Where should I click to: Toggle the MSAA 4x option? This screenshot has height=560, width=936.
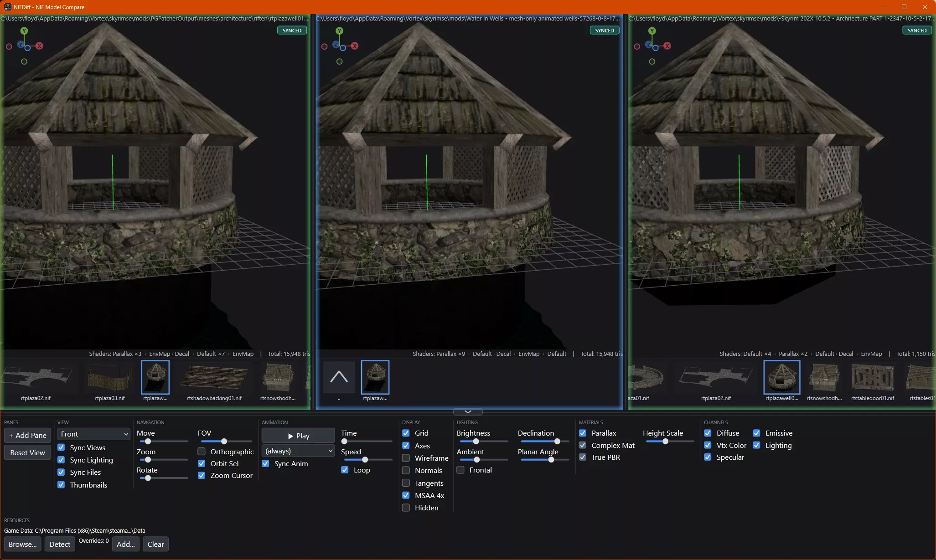(x=406, y=495)
